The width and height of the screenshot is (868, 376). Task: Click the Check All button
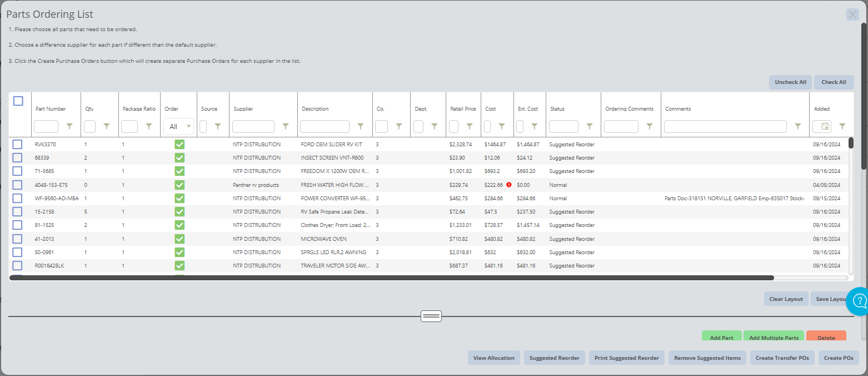(x=834, y=82)
